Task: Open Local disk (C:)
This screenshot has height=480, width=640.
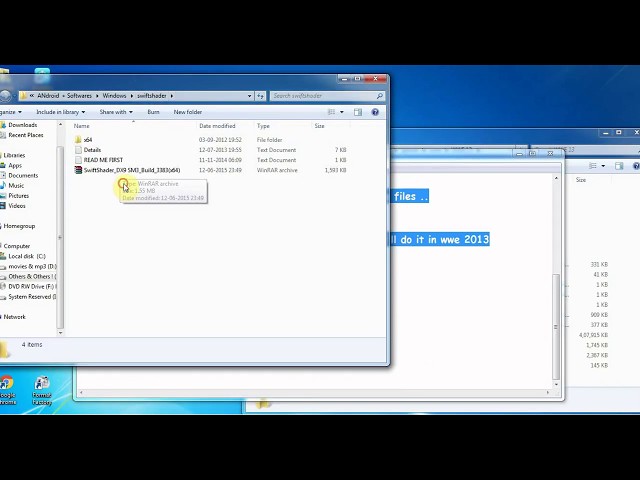Action: point(27,256)
